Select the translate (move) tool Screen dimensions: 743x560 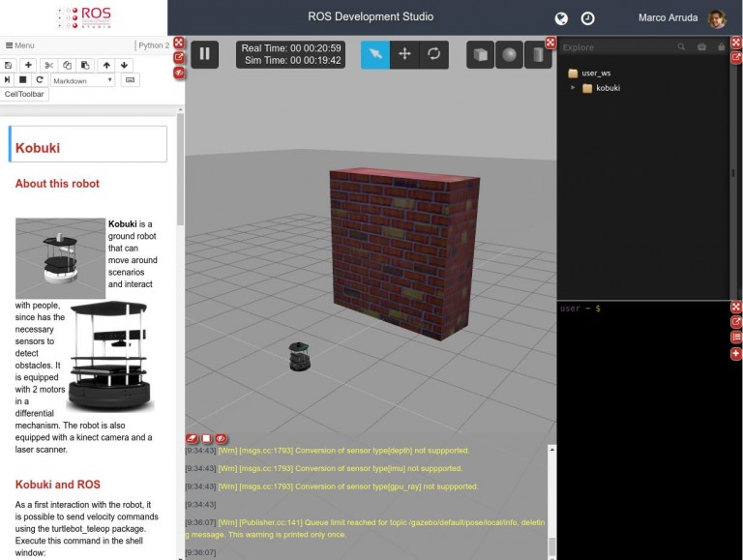click(404, 54)
